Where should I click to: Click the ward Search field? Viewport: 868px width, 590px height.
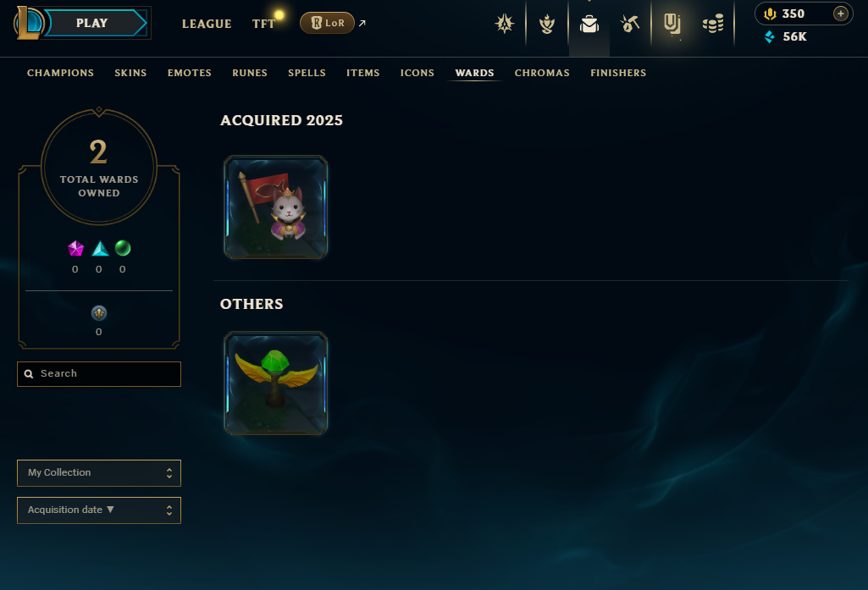tap(99, 374)
